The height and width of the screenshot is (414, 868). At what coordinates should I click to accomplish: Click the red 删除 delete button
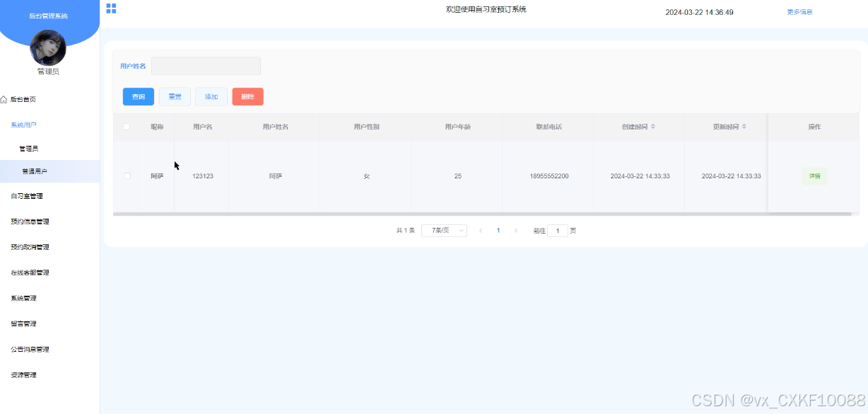[247, 96]
